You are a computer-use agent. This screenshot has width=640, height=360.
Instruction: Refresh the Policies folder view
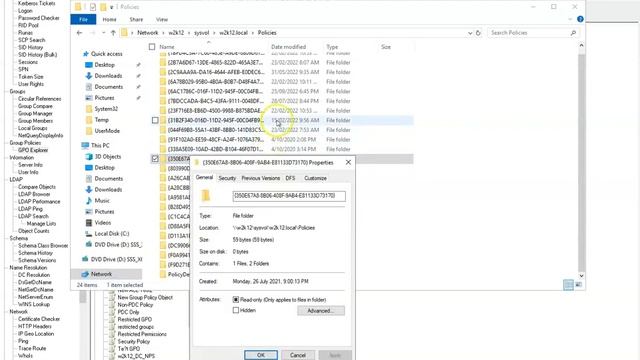478,33
